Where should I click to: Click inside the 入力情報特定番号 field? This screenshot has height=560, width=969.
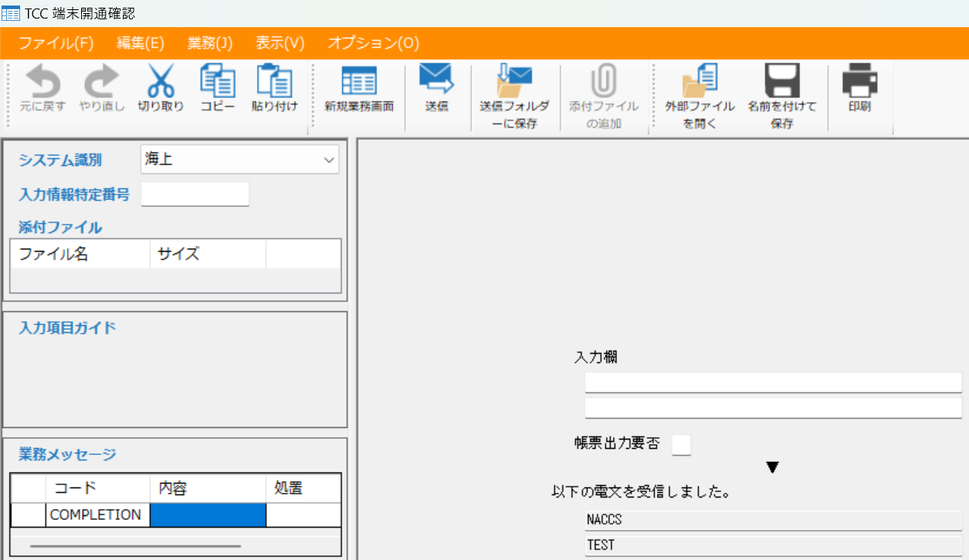(x=195, y=194)
